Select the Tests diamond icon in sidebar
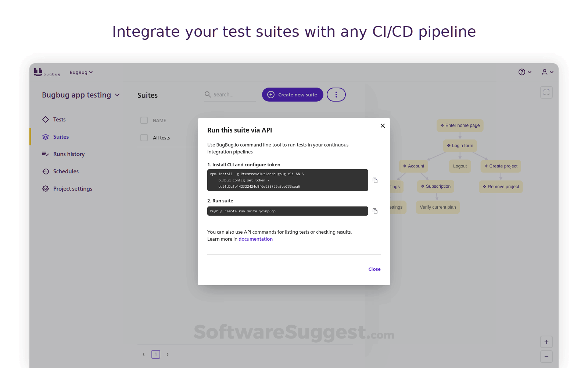This screenshot has width=588, height=368. [x=45, y=119]
